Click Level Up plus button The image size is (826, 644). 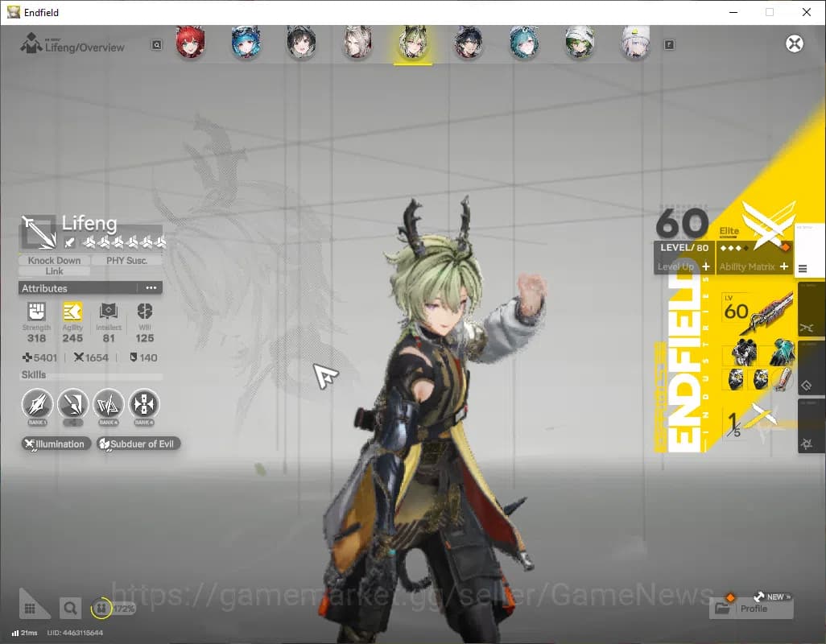click(x=706, y=266)
